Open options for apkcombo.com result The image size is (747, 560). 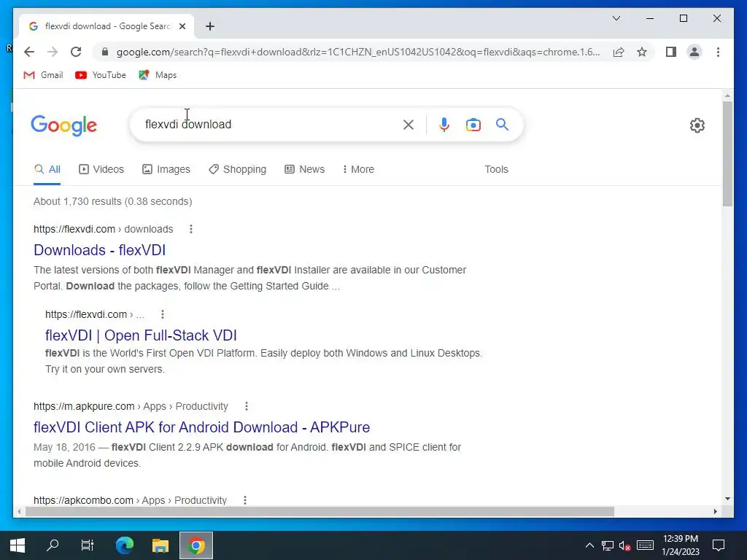pos(245,500)
